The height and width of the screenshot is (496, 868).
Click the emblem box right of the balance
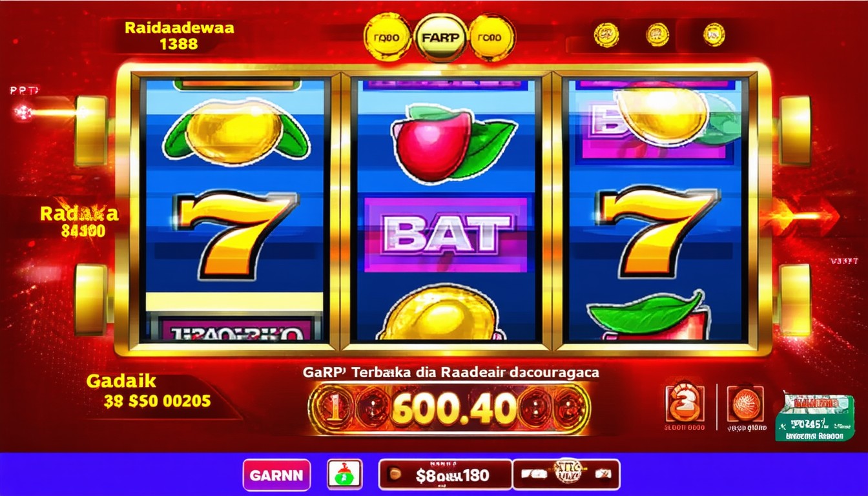[566, 475]
